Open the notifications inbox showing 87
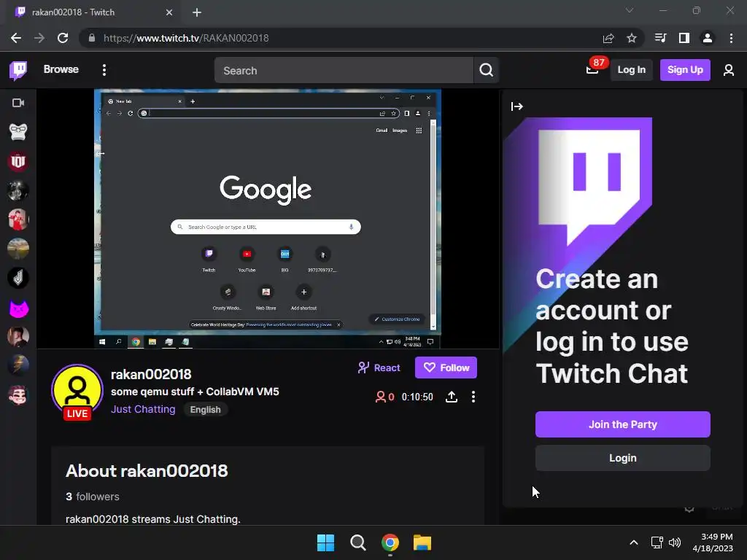 pyautogui.click(x=592, y=70)
